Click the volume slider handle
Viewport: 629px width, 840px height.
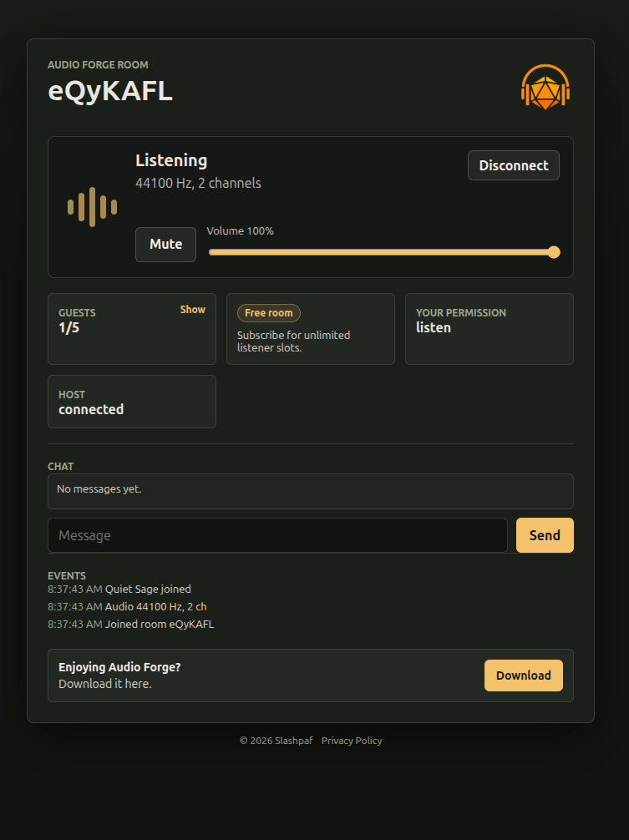tap(554, 252)
